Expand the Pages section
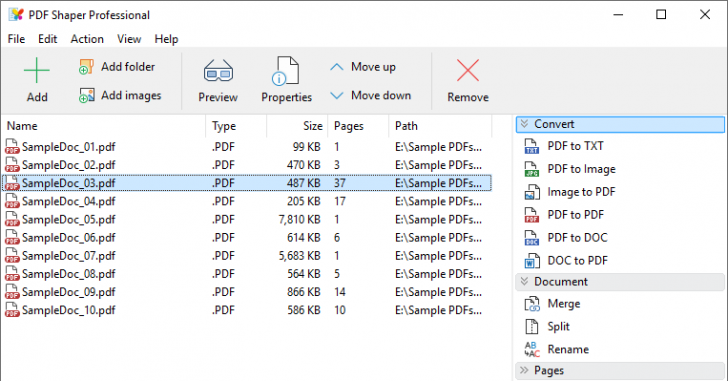This screenshot has width=728, height=381. 524,370
